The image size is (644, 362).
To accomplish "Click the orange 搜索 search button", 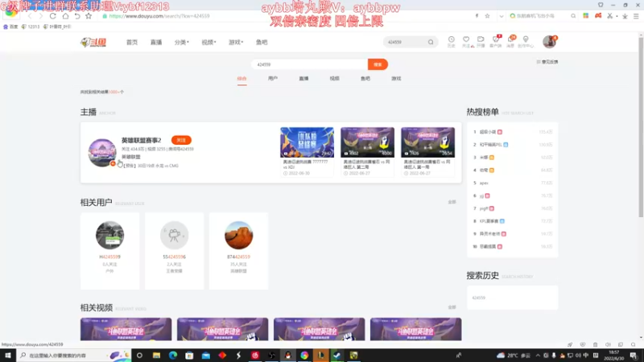I will tap(378, 64).
